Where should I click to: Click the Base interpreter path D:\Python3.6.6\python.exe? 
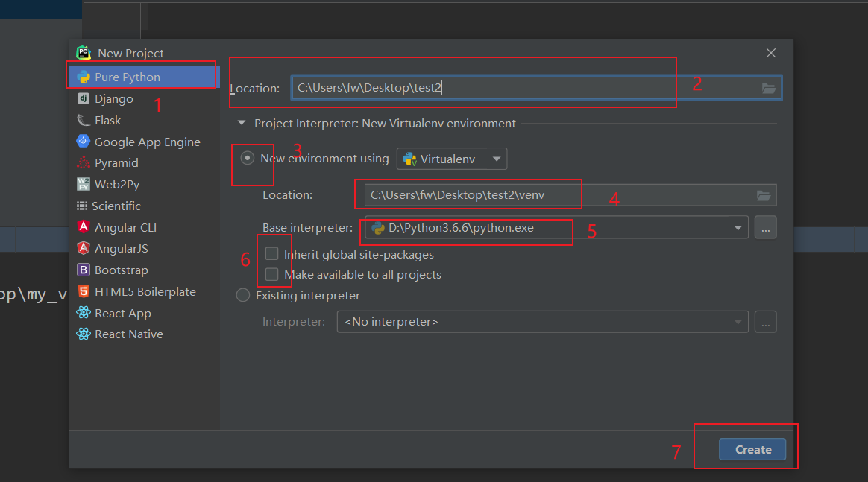click(x=461, y=228)
